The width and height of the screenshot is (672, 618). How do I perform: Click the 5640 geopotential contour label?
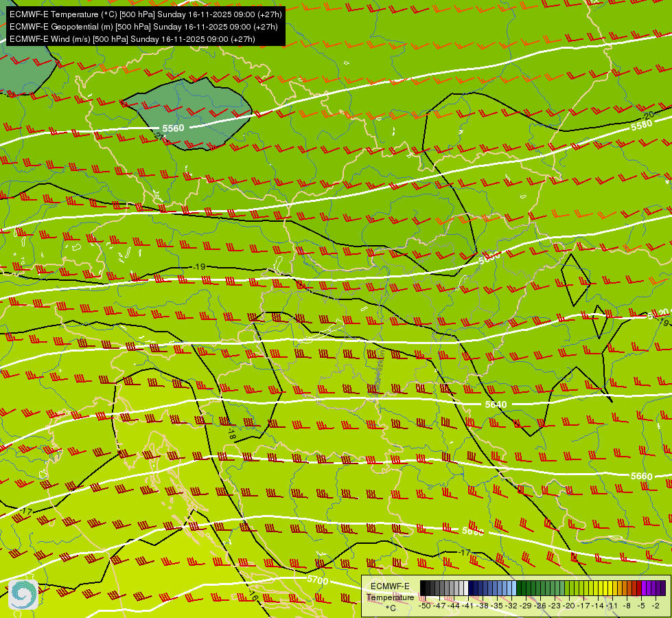click(496, 404)
